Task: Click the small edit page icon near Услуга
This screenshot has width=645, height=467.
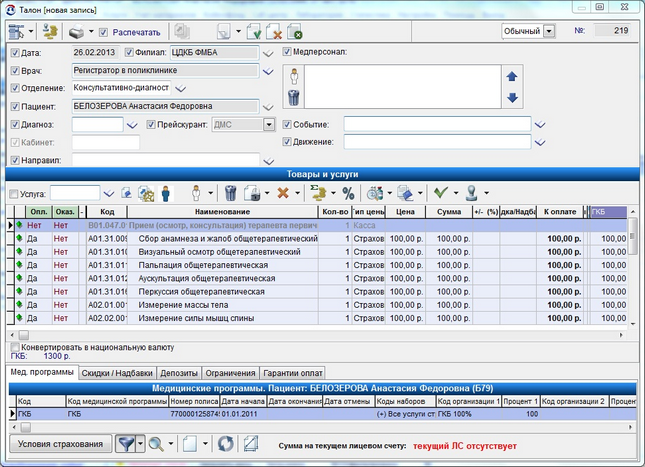Action: [x=126, y=193]
